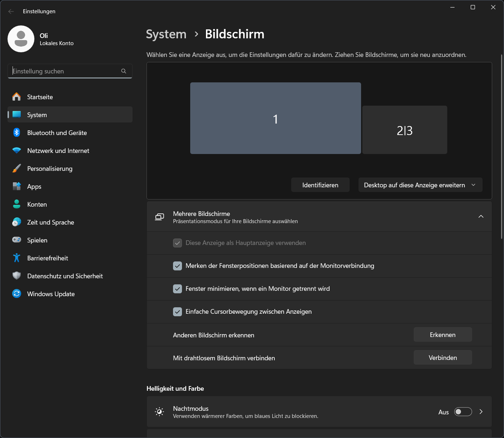Click the vertical scrollbar on the right
The height and width of the screenshot is (438, 504).
(501, 147)
